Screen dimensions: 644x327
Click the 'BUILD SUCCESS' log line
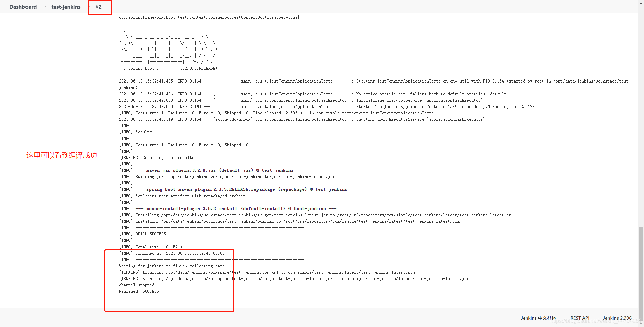coord(143,234)
